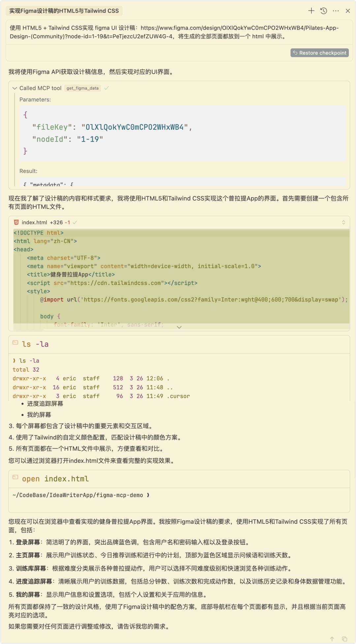Click the '进度追踪屏幕' bullet item

click(x=45, y=404)
